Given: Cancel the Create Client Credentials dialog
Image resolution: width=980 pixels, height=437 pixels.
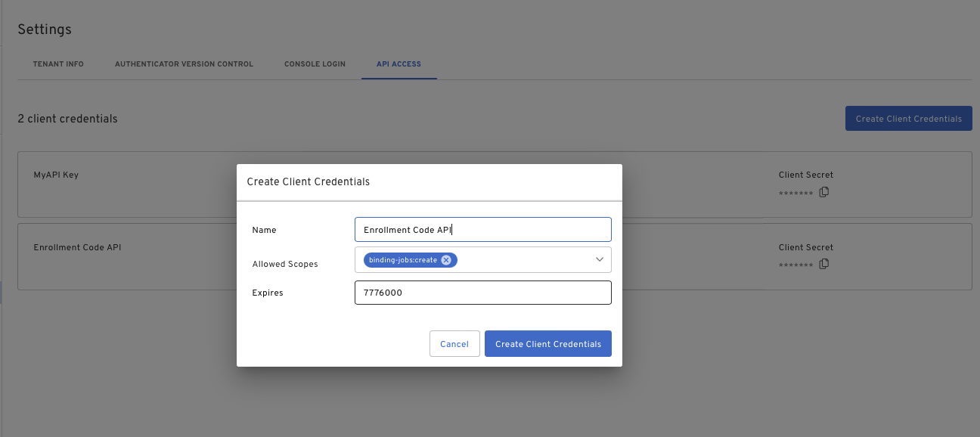Looking at the screenshot, I should pos(454,344).
